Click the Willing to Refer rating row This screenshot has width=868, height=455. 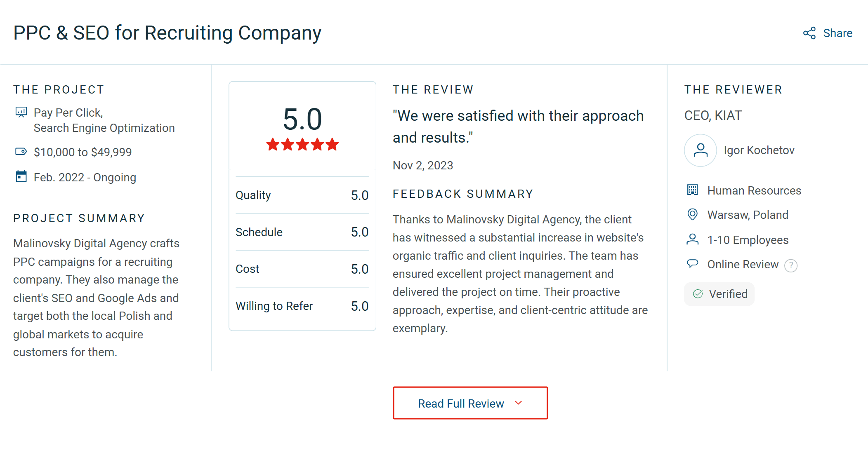point(302,306)
